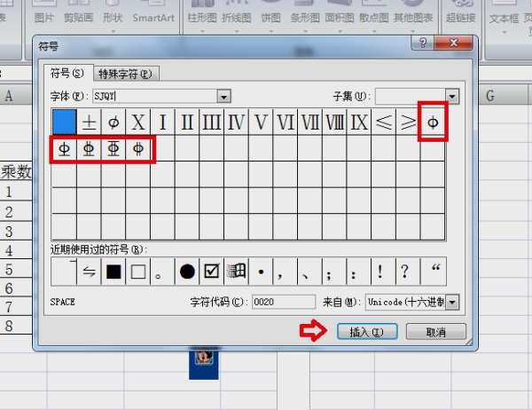Select column A header in Excel
532x410 pixels.
pyautogui.click(x=16, y=96)
